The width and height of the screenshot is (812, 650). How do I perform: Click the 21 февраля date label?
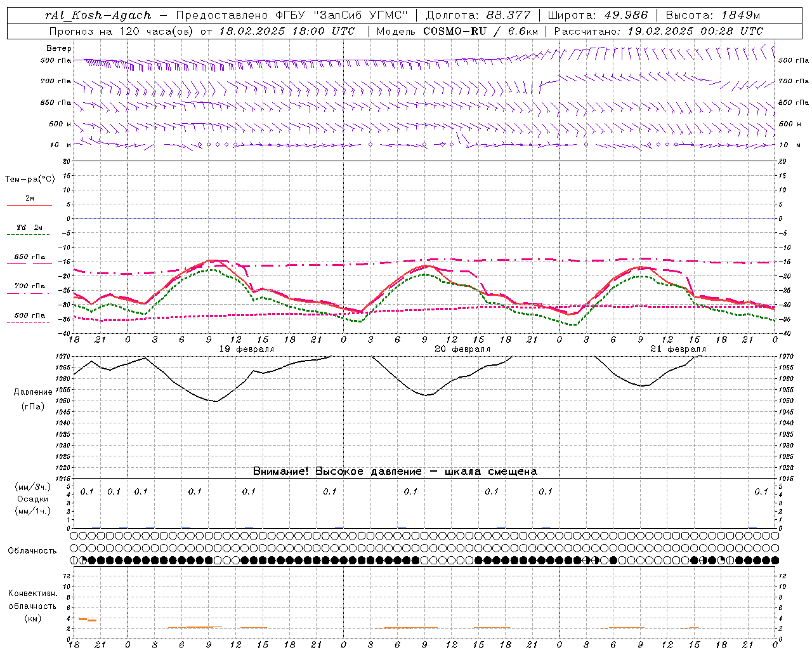(x=678, y=349)
